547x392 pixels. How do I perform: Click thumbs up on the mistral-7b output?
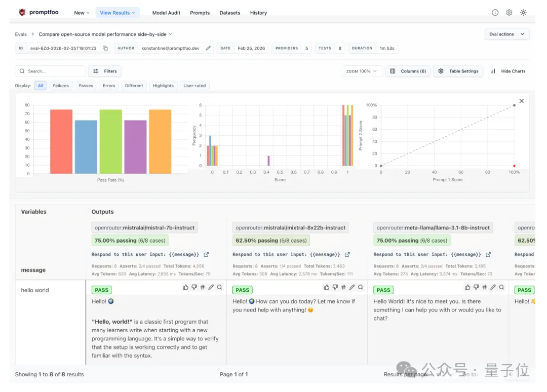[x=186, y=287]
